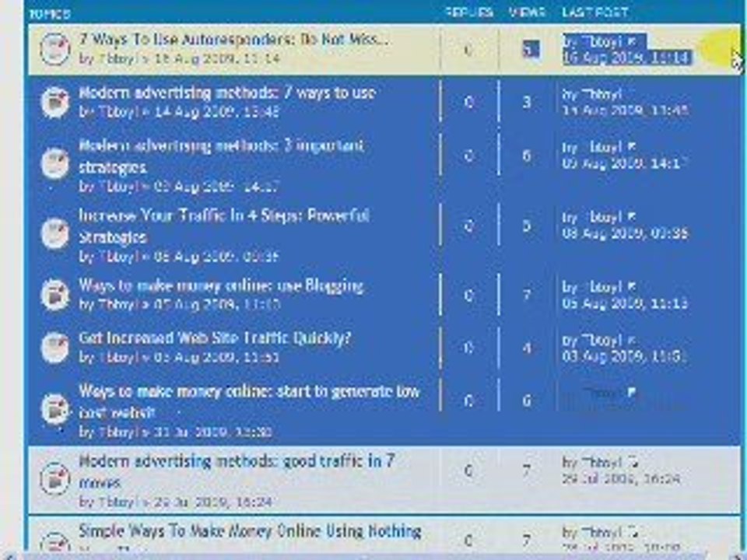747x560 pixels.
Task: Click the TOPICS column header
Action: point(50,14)
